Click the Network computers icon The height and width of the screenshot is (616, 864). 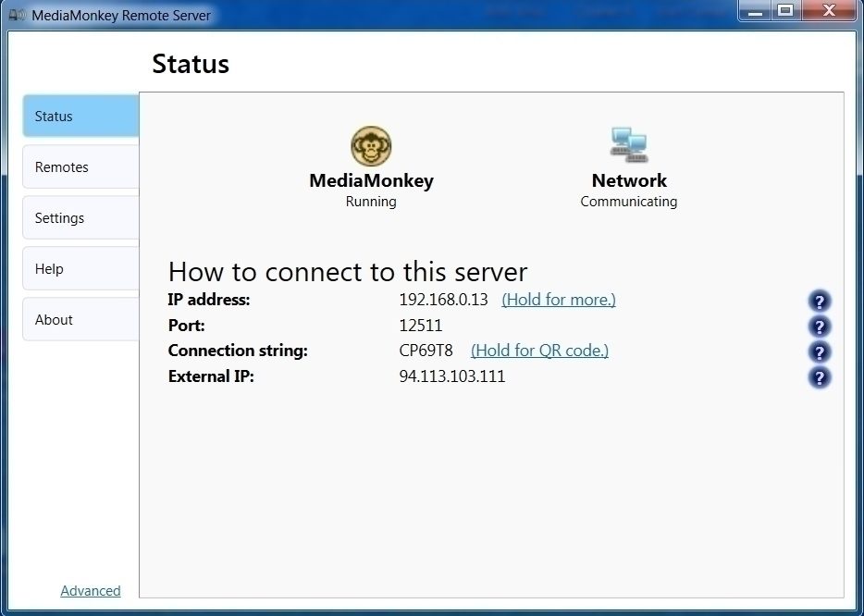629,144
